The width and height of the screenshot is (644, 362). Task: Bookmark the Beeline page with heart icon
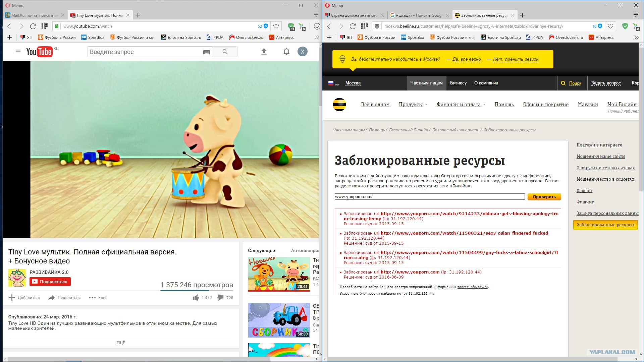point(610,26)
